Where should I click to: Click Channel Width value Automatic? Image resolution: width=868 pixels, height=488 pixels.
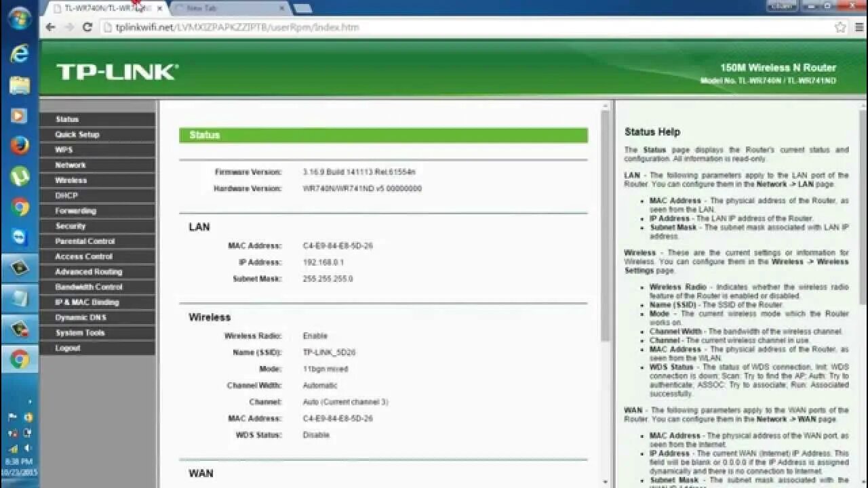click(x=320, y=386)
